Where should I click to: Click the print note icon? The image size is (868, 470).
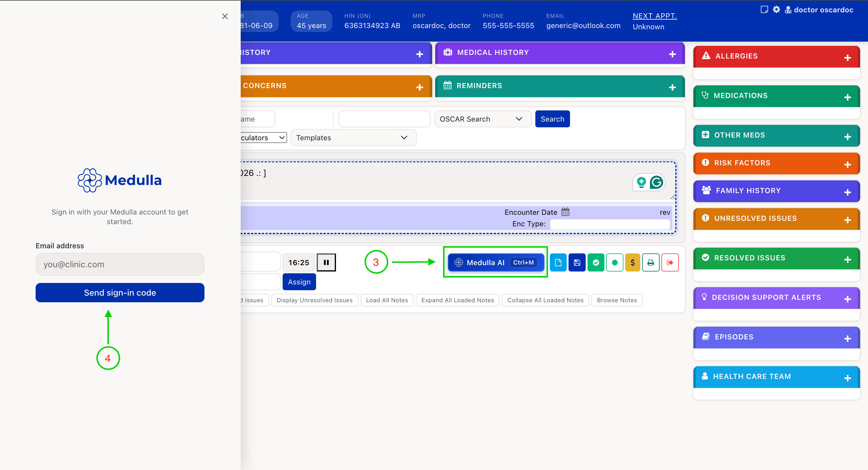(x=651, y=262)
